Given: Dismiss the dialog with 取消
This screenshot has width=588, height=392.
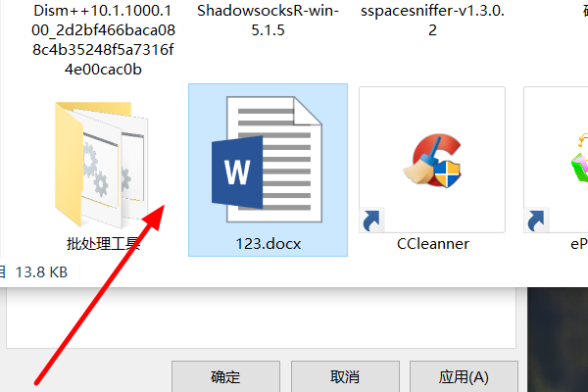Looking at the screenshot, I should click(x=345, y=376).
